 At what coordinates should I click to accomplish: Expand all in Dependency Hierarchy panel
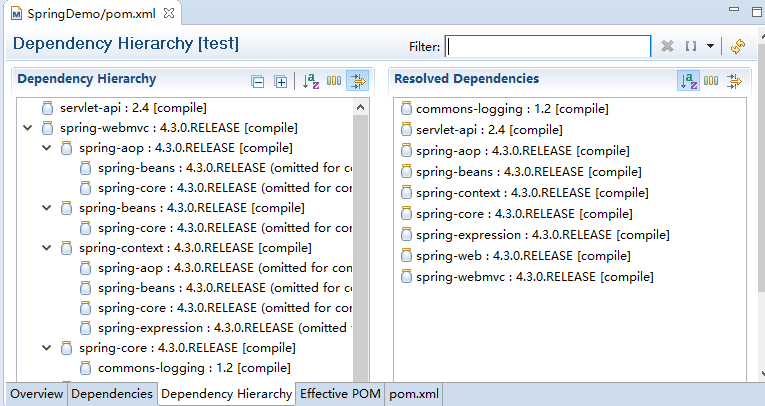coord(281,81)
